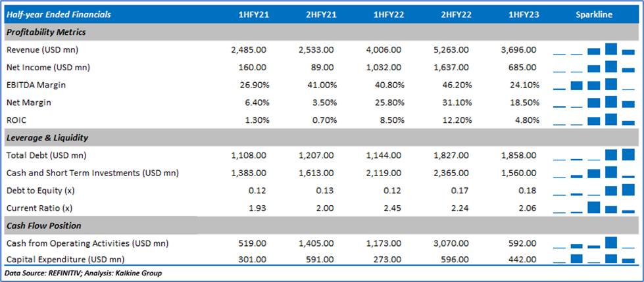This screenshot has height=282, width=644.
Task: Click the Capital Expenditure sparkline chart
Action: coord(594,259)
